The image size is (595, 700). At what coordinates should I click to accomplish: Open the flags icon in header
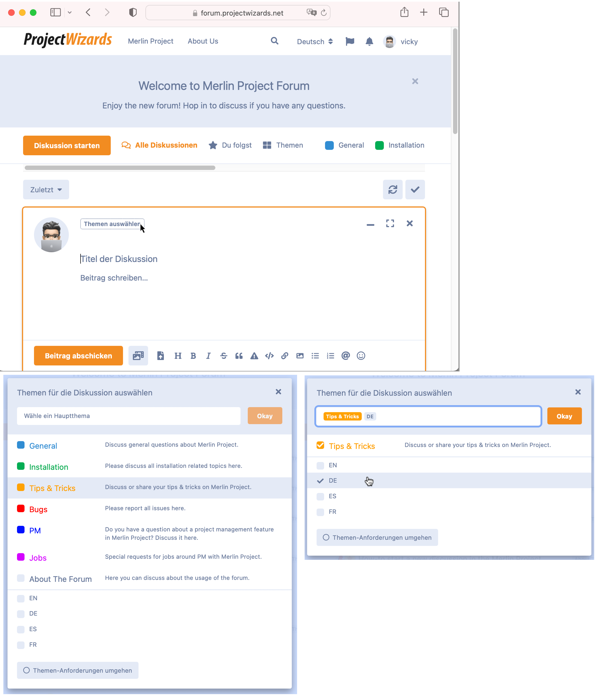350,42
